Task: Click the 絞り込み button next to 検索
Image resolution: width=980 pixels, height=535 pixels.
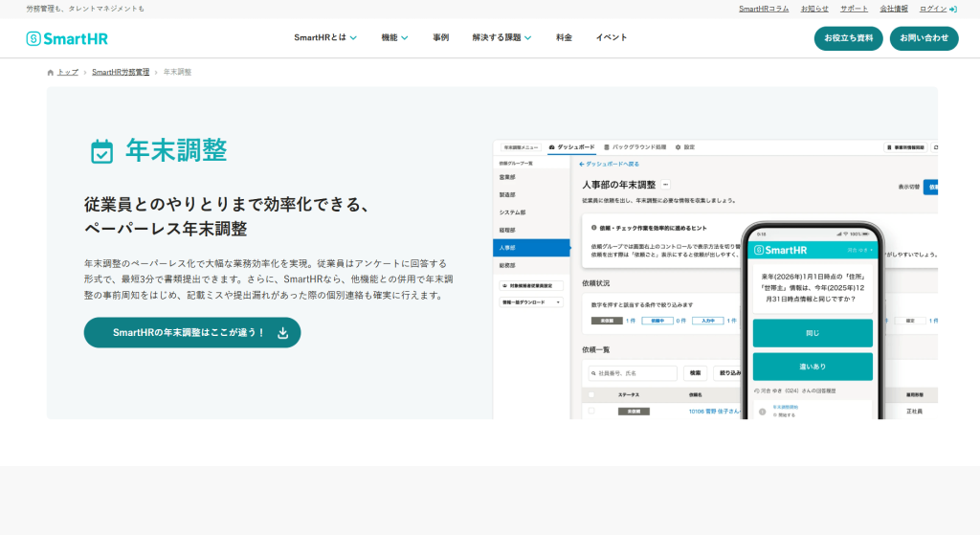Action: [728, 373]
